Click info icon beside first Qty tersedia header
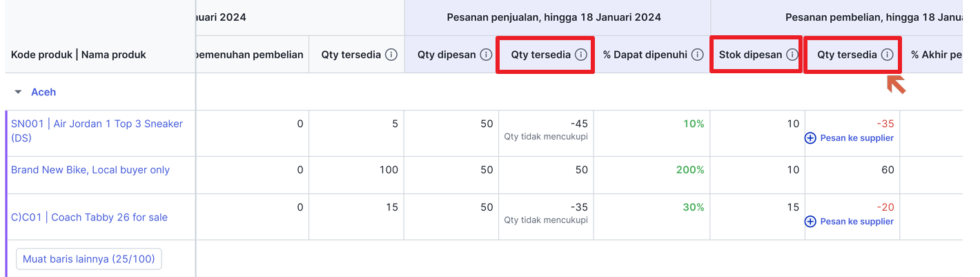Viewport: 980px width, 277px height. (x=391, y=55)
